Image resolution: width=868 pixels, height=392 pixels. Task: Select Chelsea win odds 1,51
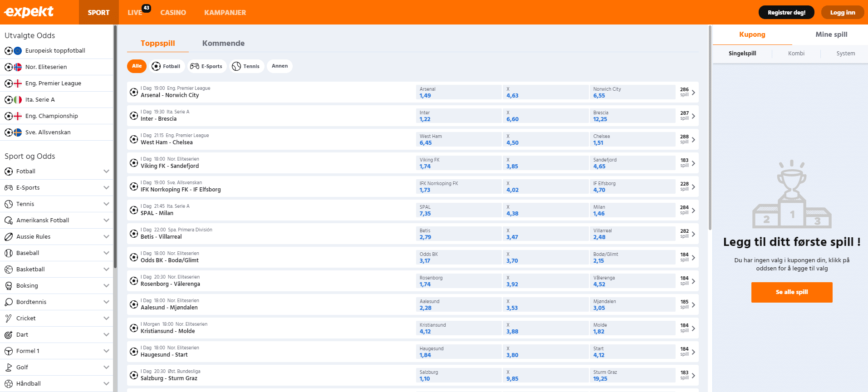click(x=632, y=140)
